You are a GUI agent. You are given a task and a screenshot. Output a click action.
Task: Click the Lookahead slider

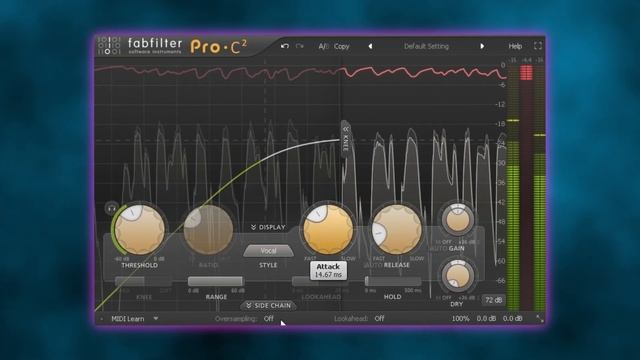click(x=320, y=281)
